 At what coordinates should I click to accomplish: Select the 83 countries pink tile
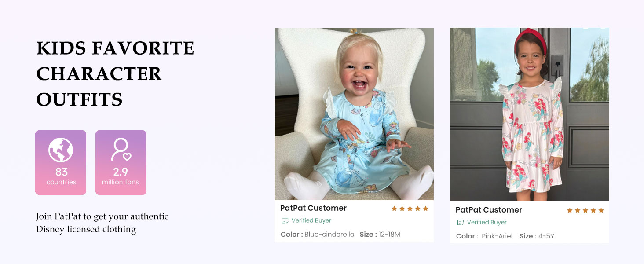click(x=61, y=162)
